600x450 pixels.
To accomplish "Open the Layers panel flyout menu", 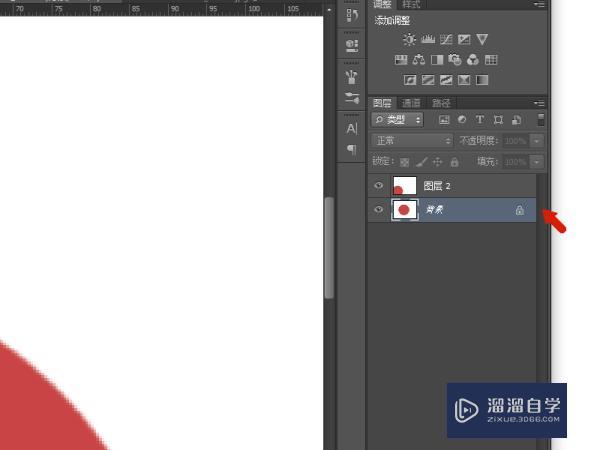I will (x=539, y=103).
